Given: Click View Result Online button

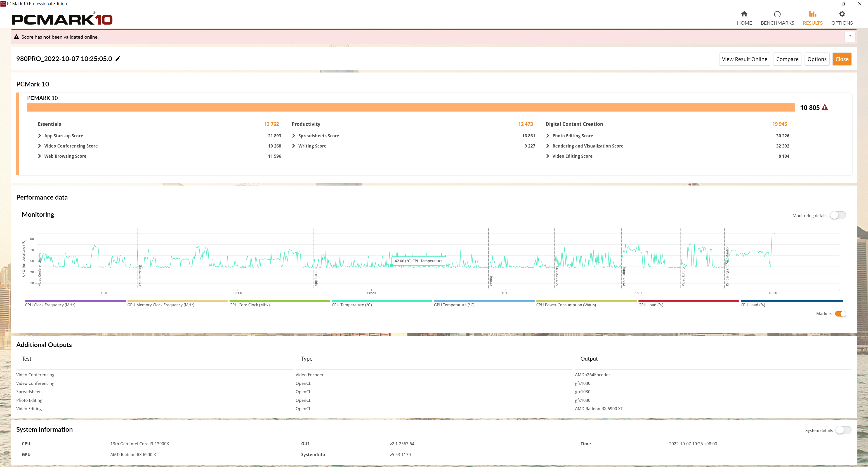Looking at the screenshot, I should click(744, 59).
